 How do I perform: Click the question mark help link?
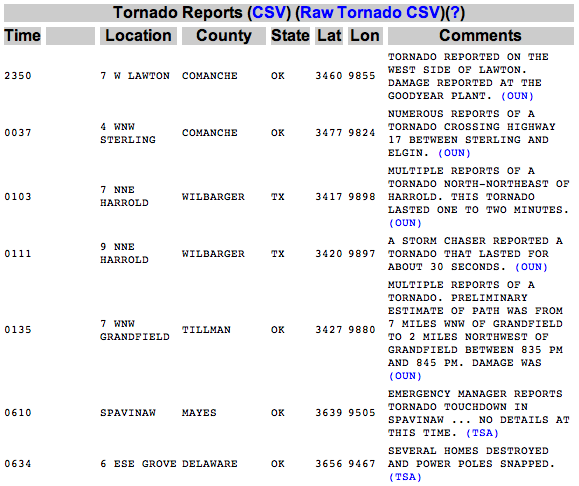[x=455, y=13]
